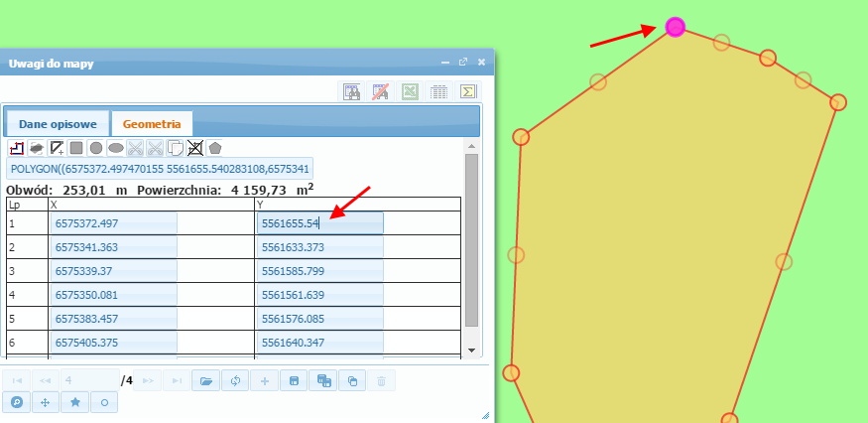Click Y field with value 5561640.347
868x423 pixels.
tap(320, 343)
